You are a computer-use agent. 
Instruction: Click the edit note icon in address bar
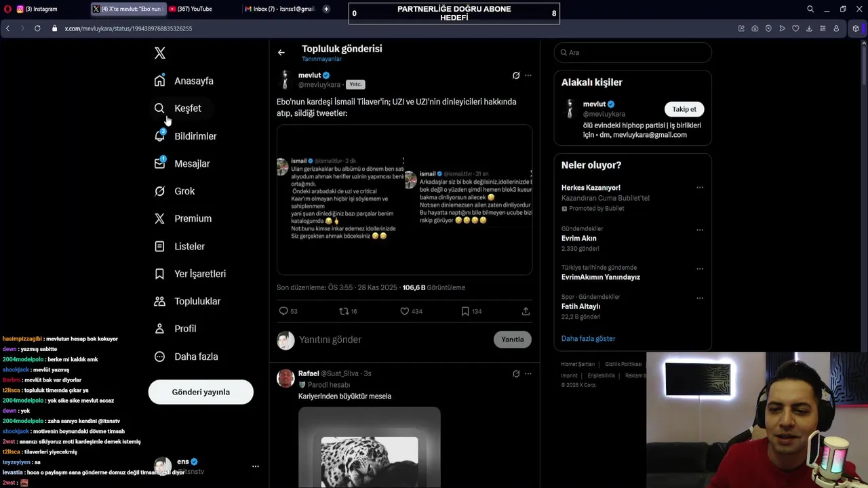pos(741,28)
